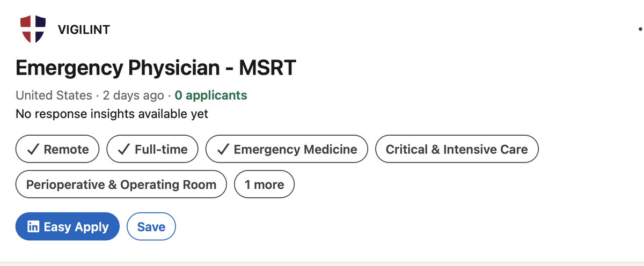This screenshot has height=266, width=644.
Task: Click the checkmark on the Full-time chip
Action: point(124,150)
